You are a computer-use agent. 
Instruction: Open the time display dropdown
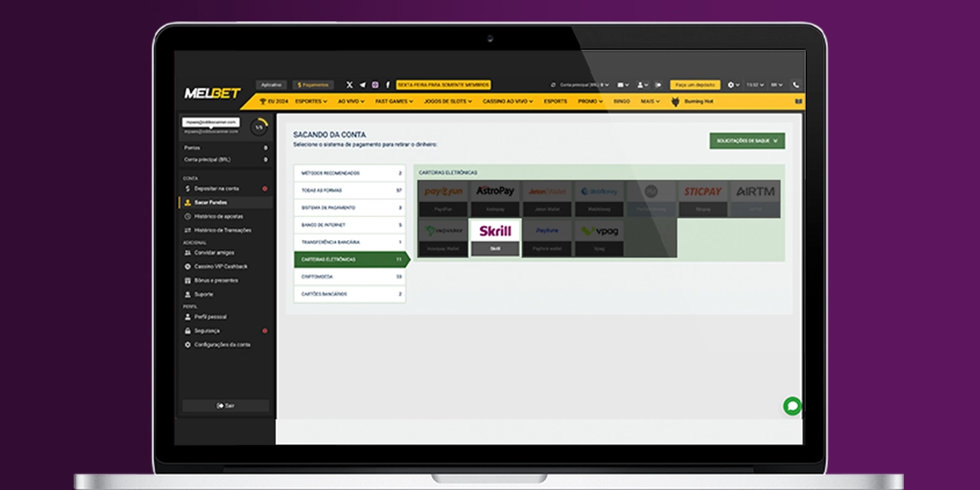755,85
